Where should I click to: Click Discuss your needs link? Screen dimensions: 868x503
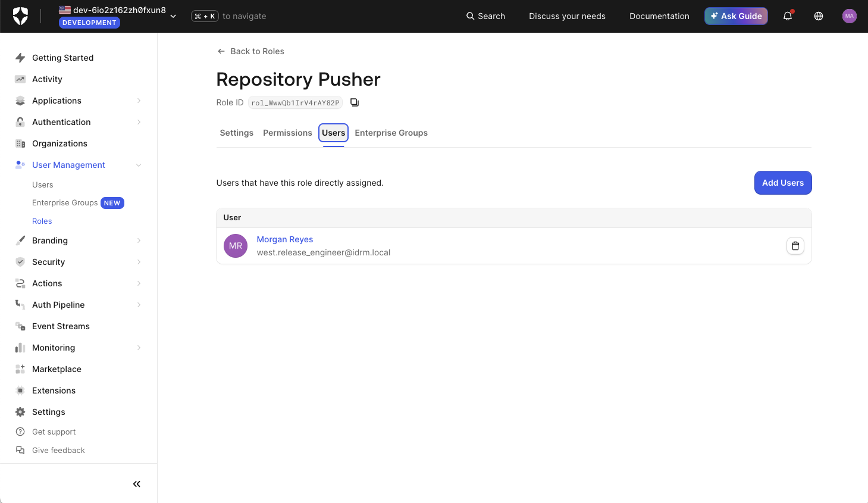click(567, 16)
